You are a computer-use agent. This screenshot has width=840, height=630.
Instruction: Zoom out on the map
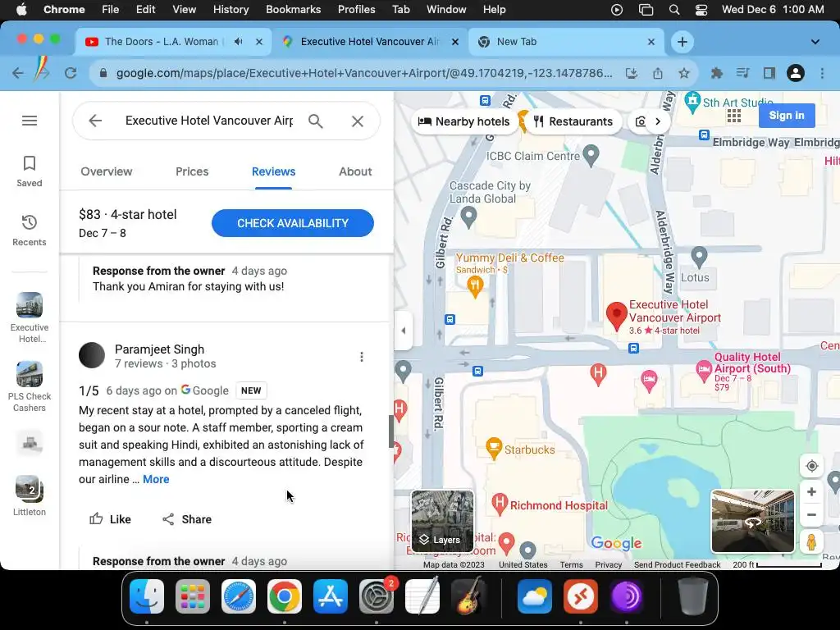pos(811,515)
